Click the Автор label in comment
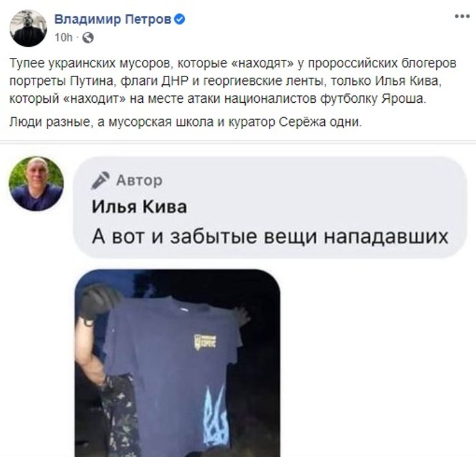 (140, 181)
